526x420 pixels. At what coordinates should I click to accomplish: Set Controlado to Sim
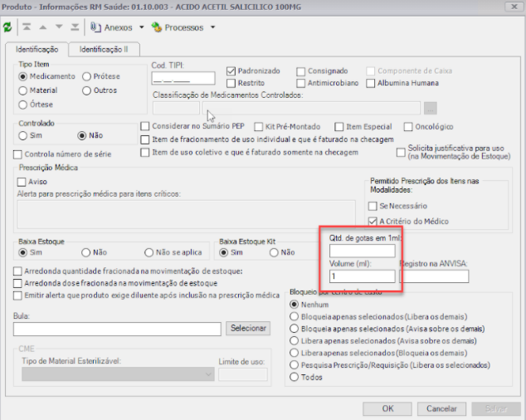point(22,135)
